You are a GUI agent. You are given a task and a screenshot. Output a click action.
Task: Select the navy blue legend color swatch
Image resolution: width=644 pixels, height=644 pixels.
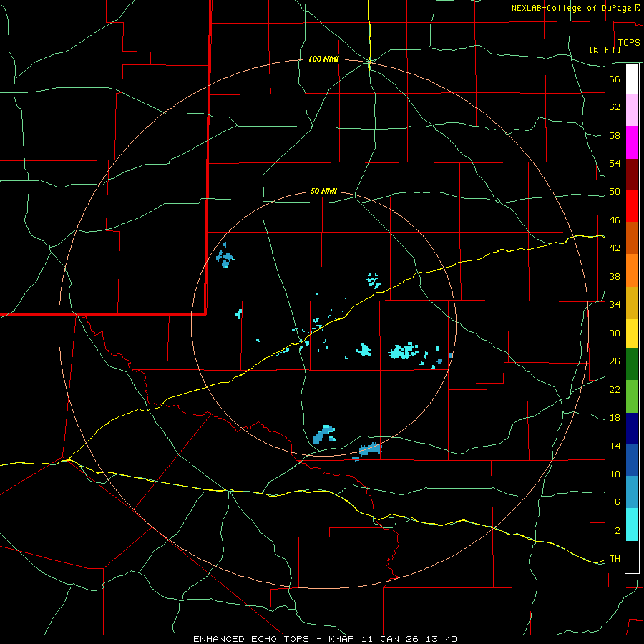point(632,429)
